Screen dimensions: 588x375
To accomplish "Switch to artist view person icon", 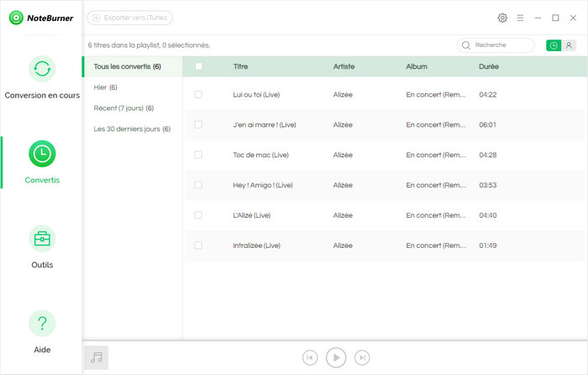I will [x=569, y=45].
